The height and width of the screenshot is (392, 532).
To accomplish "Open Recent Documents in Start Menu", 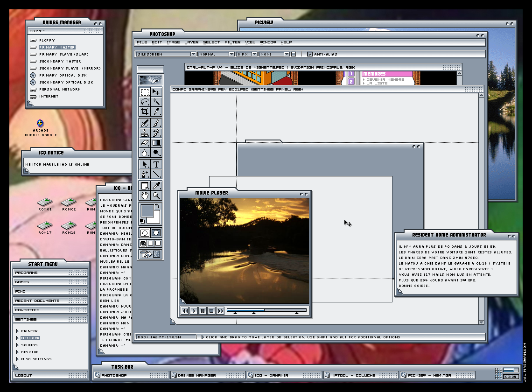I will click(50, 301).
